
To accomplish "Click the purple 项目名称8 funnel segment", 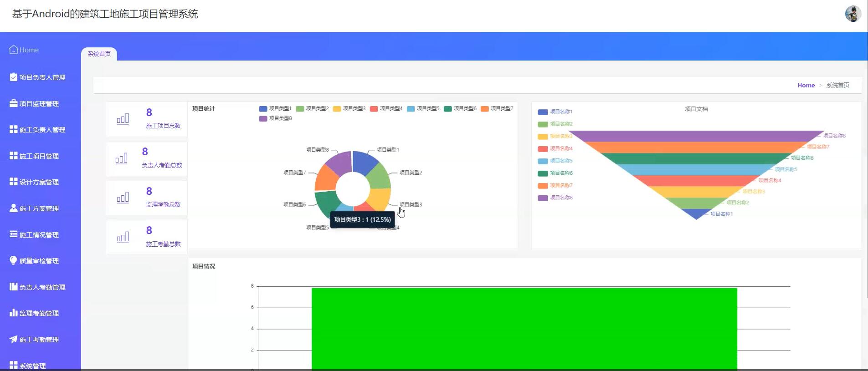I will [696, 136].
